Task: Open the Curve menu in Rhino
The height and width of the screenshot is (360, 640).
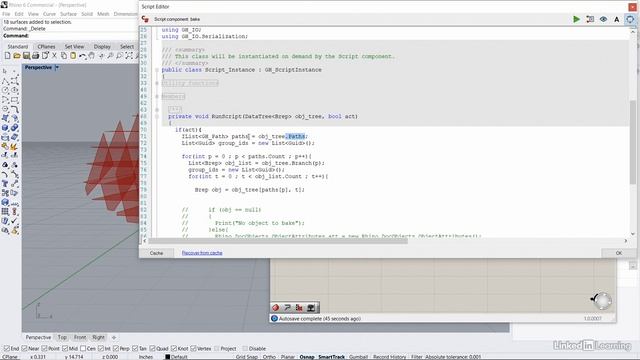Action: click(49, 14)
